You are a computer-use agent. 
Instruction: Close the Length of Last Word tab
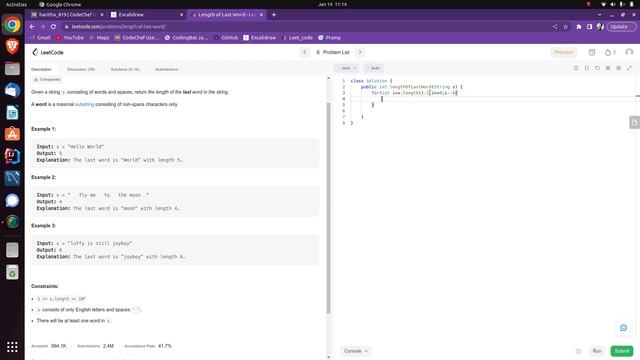(261, 15)
